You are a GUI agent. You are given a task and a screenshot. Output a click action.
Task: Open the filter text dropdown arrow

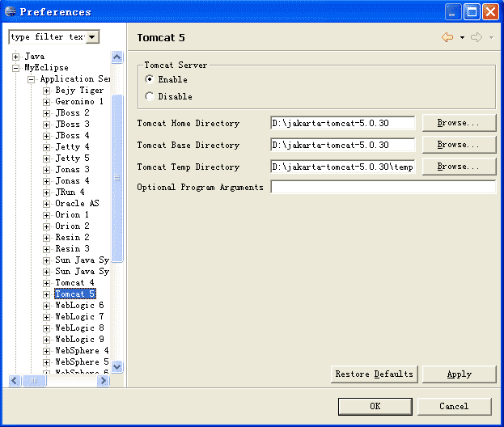click(x=92, y=37)
